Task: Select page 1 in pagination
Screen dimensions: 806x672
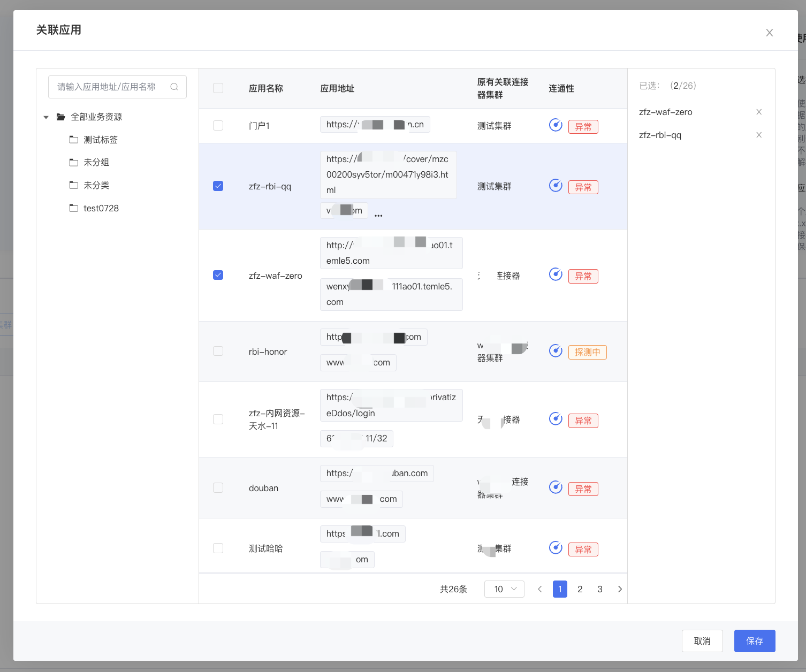Action: 560,589
